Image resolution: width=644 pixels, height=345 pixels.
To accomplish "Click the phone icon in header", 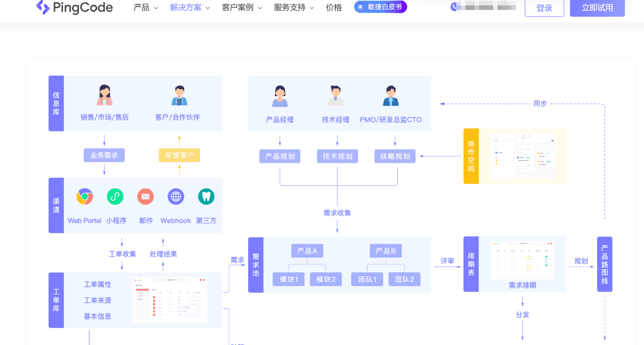I will pos(454,6).
